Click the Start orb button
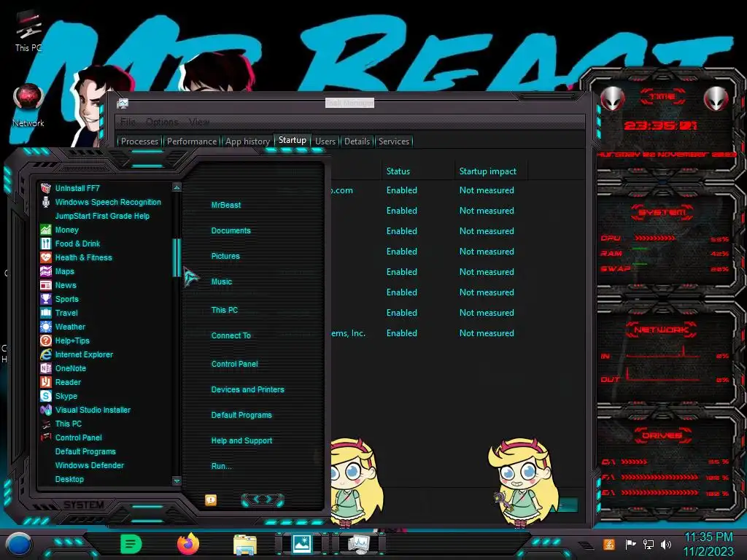This screenshot has width=747, height=560. tap(19, 544)
